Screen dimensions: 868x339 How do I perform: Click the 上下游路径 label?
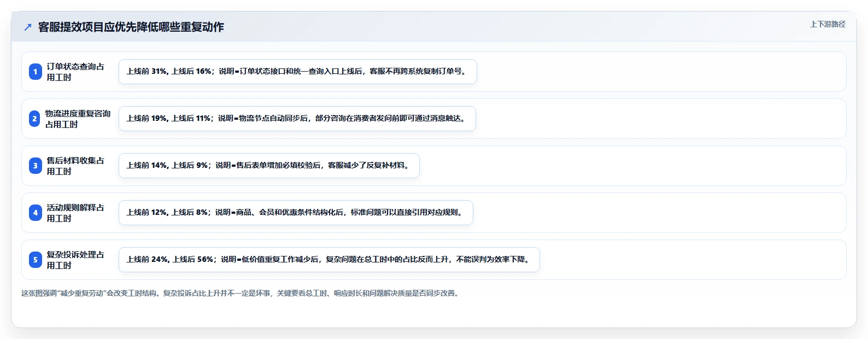(x=828, y=24)
